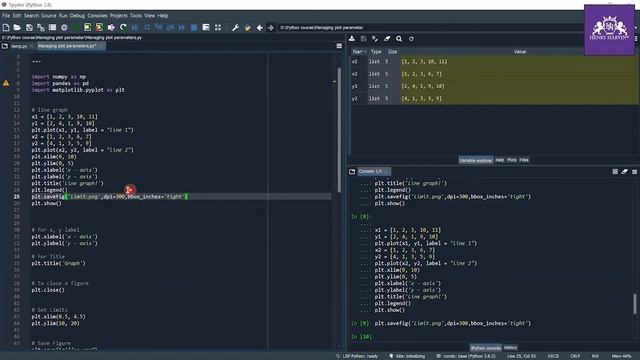Viewport: 640px width, 360px height.
Task: Switch to the IPython console tab
Action: 485,348
